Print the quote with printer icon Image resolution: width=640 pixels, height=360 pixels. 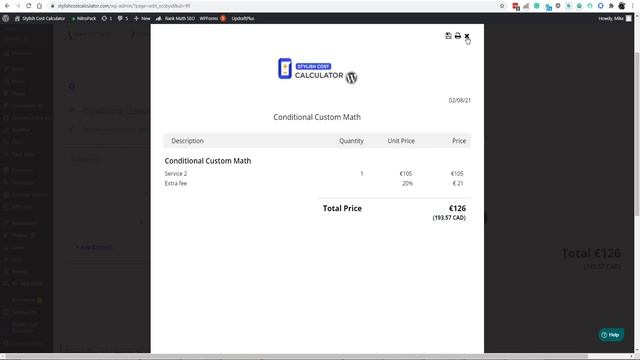(458, 36)
